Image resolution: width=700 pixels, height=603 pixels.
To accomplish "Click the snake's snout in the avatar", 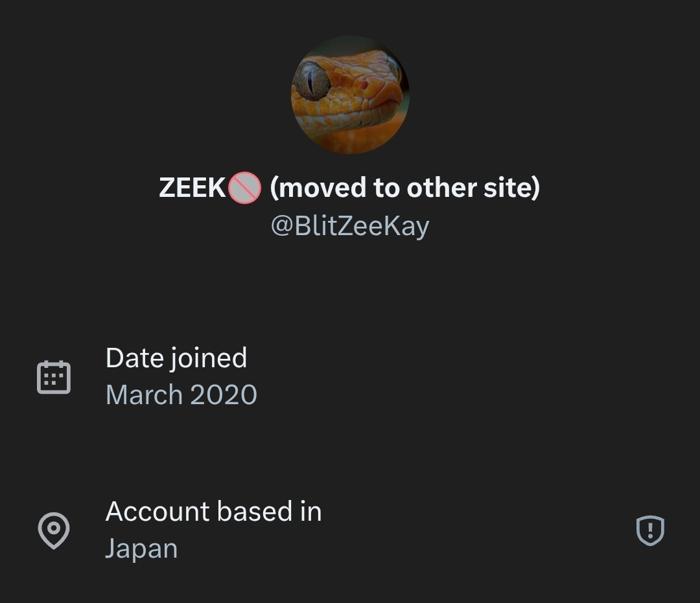I will [x=382, y=97].
